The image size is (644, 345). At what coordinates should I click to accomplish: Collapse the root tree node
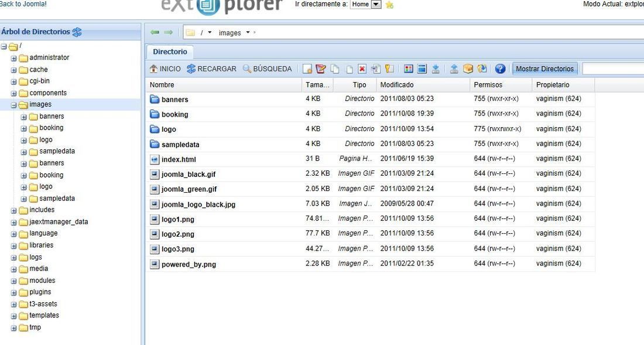click(x=4, y=46)
